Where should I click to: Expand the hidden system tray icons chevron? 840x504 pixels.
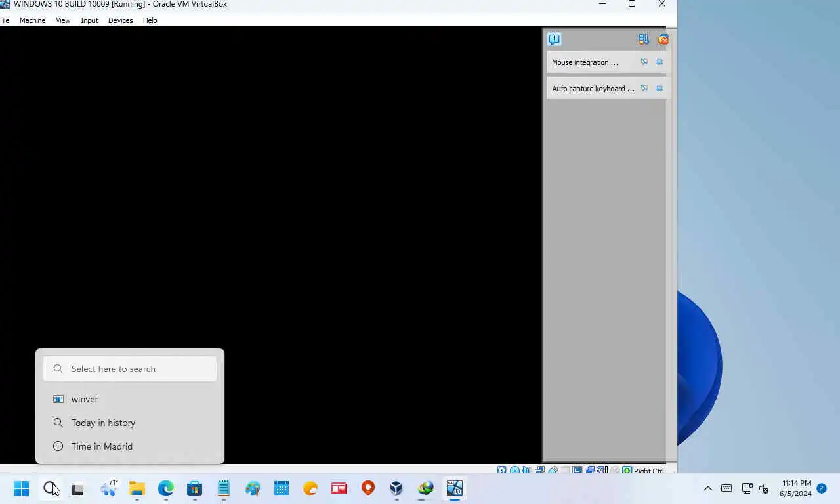708,488
